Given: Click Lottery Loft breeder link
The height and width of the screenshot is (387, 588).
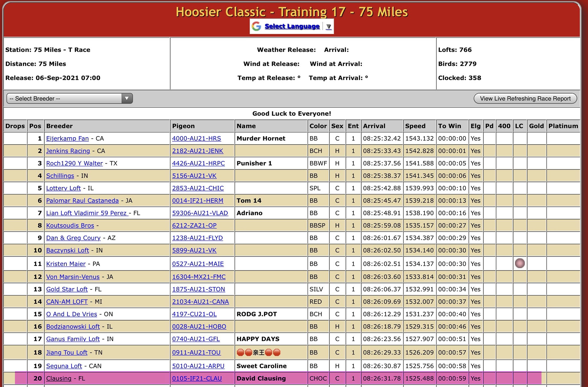Looking at the screenshot, I should (63, 188).
